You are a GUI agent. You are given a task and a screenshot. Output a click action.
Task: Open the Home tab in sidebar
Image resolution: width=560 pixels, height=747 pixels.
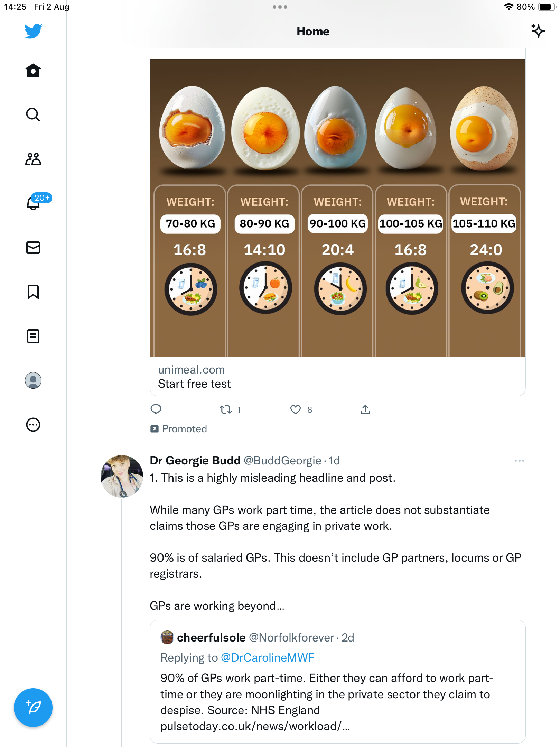(x=33, y=71)
